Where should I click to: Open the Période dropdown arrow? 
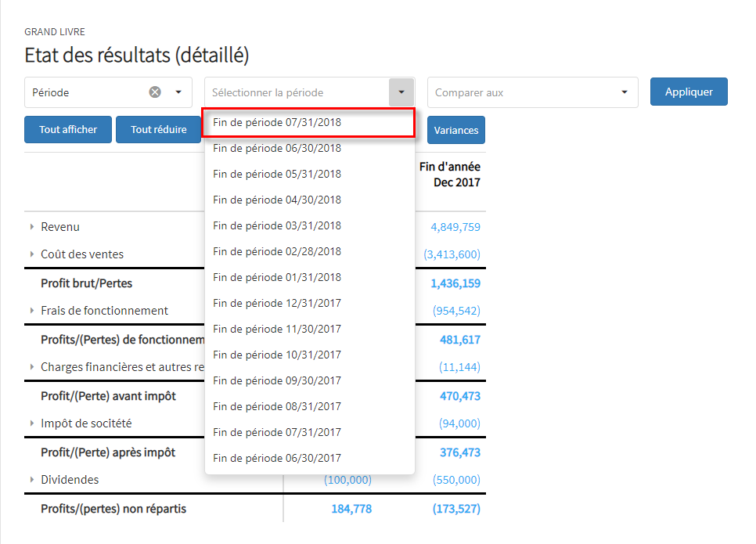pos(178,92)
